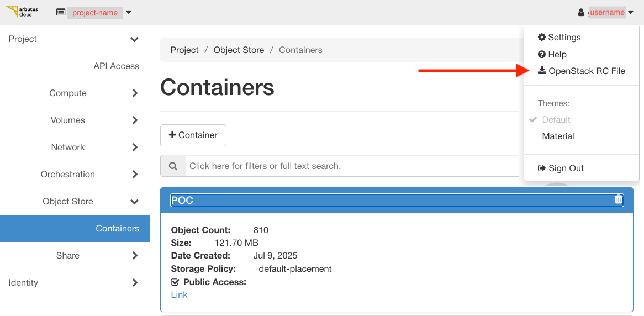Create a new container with + Container
Viewport: 644px width, 316px height.
pyautogui.click(x=193, y=135)
